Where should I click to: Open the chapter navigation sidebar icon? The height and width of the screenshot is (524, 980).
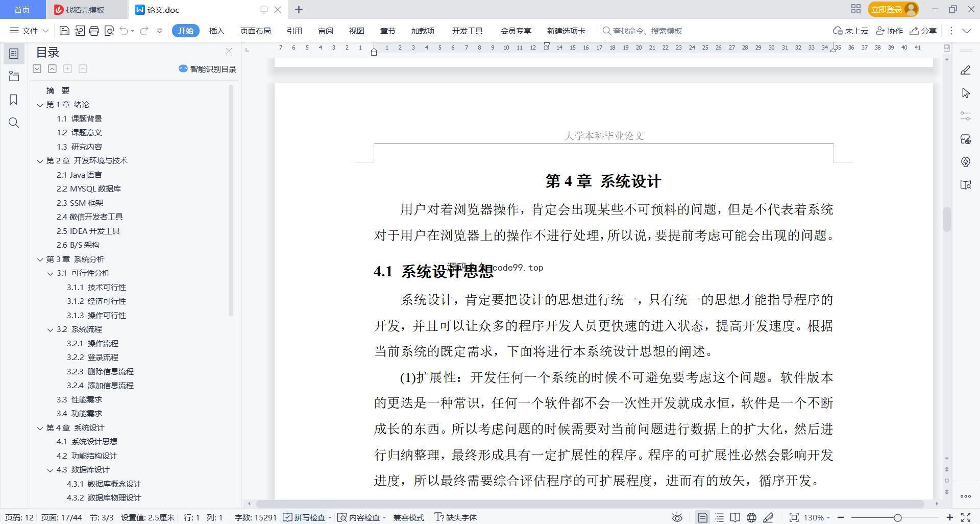point(14,77)
